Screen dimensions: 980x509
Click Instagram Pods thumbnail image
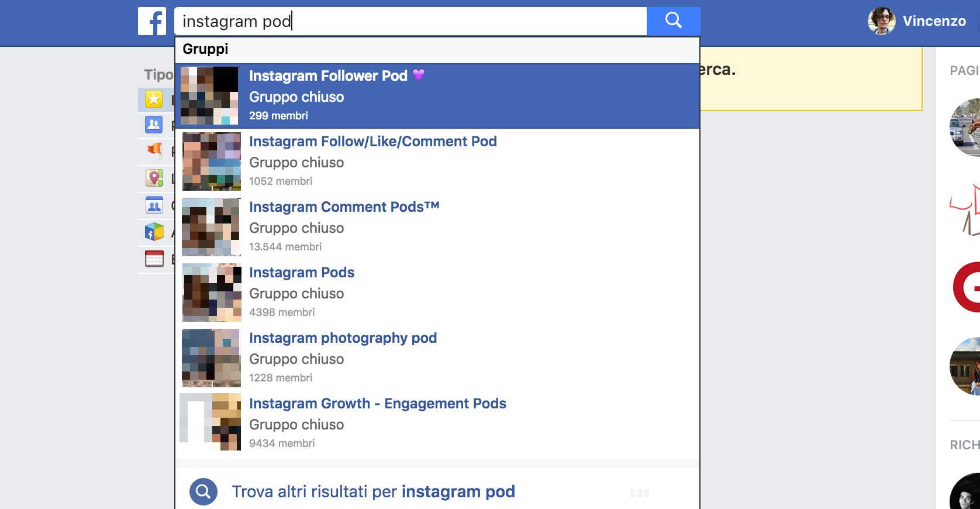pyautogui.click(x=212, y=293)
